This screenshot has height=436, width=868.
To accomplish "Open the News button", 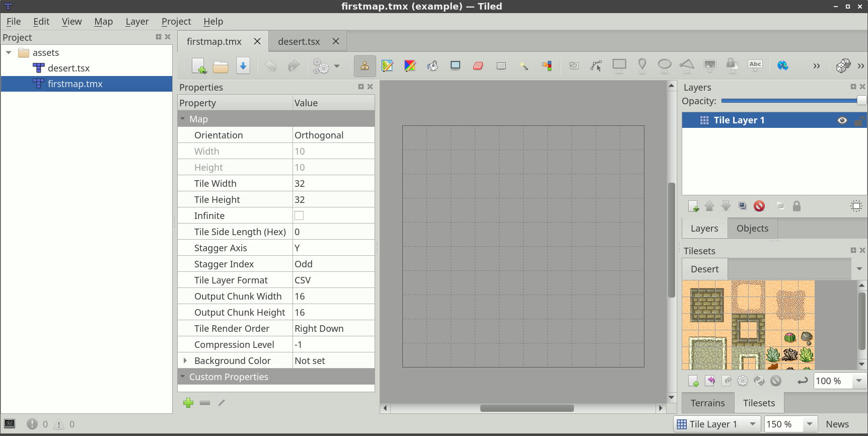I will coord(837,424).
